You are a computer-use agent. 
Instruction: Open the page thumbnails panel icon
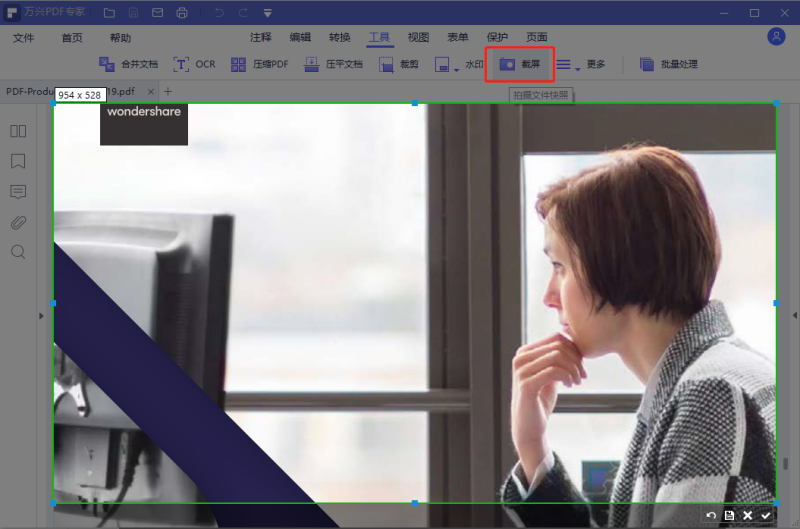coord(18,131)
